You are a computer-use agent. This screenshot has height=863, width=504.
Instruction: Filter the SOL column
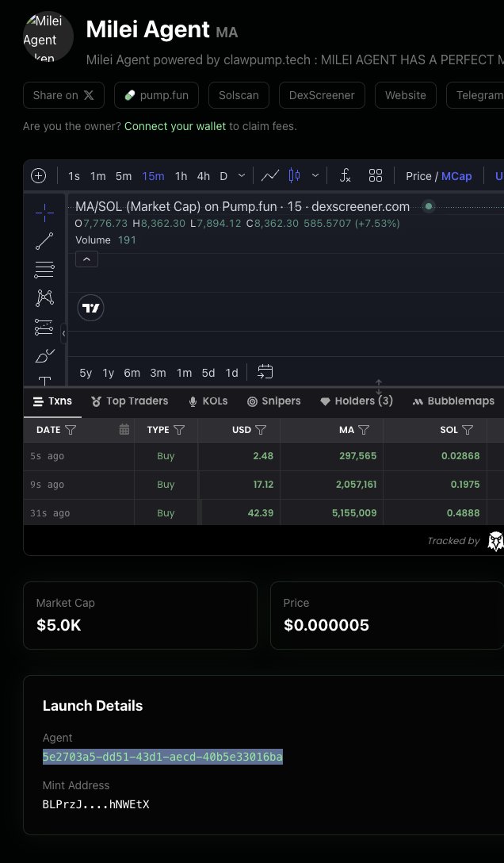coord(468,430)
